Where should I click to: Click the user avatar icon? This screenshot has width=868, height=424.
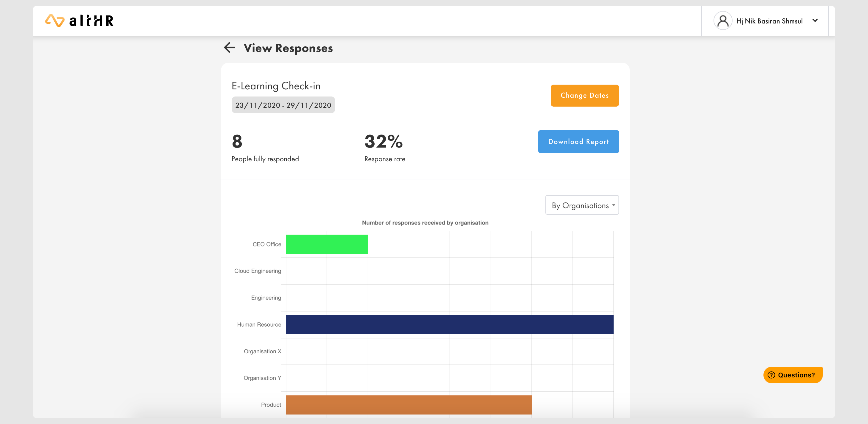point(722,21)
